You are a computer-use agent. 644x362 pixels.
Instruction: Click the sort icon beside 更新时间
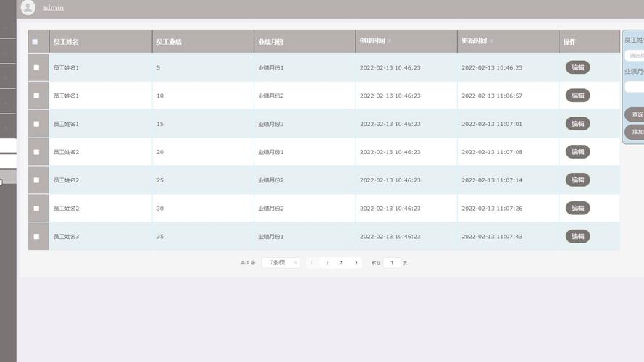[x=491, y=41]
